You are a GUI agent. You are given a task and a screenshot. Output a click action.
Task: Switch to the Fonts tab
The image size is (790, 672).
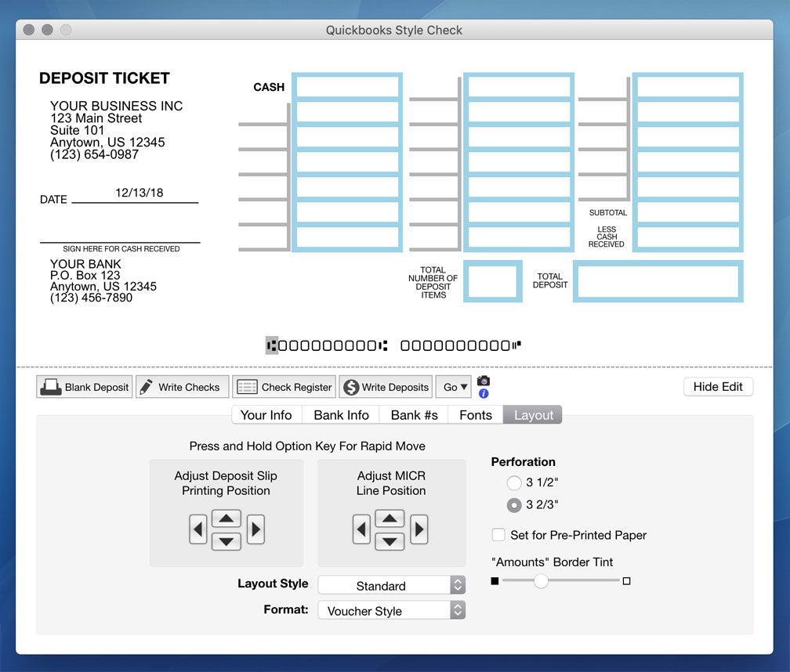click(x=474, y=415)
